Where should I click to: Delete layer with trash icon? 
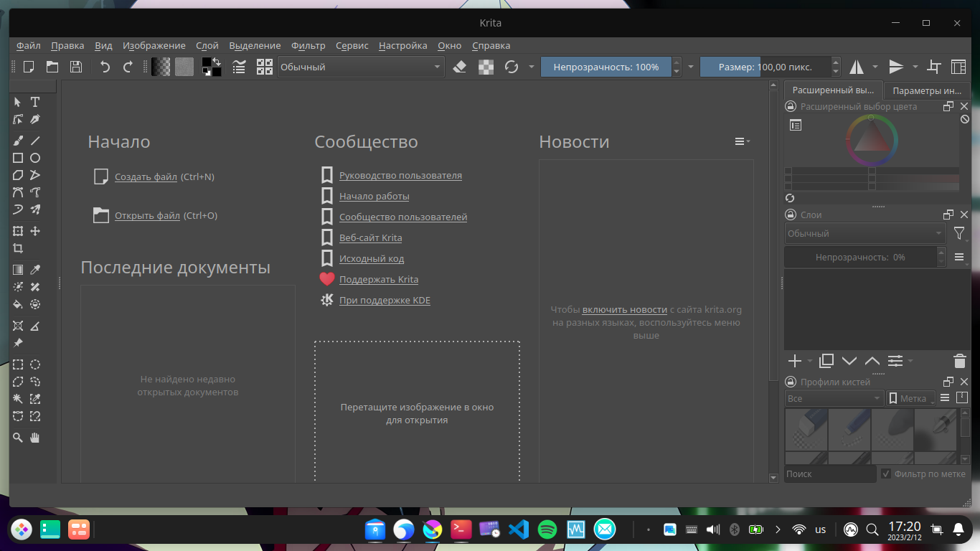point(959,361)
